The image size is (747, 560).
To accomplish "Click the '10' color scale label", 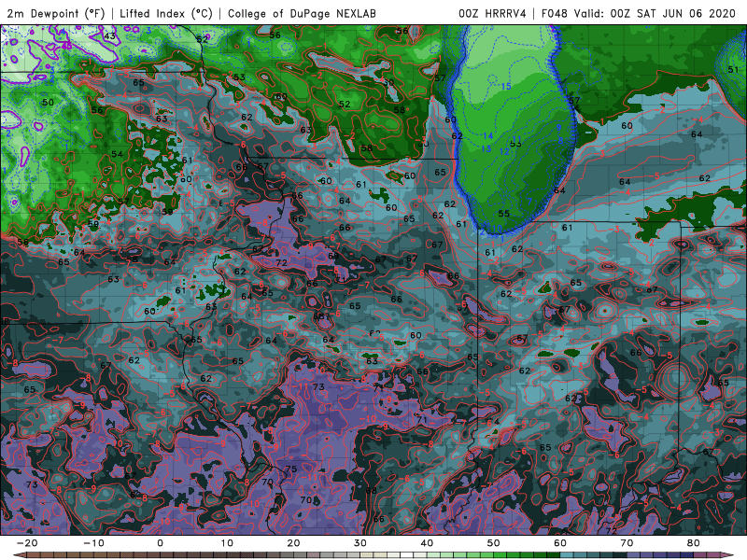I will click(227, 543).
